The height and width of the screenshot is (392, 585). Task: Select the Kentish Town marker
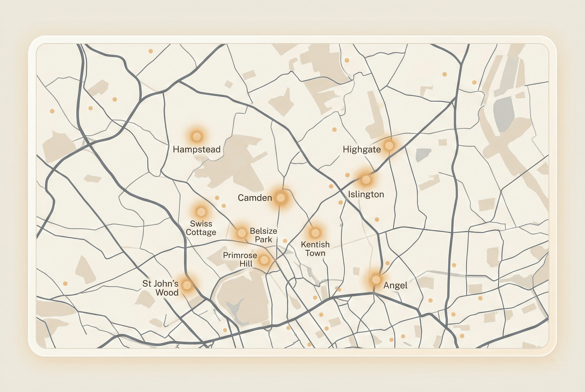pyautogui.click(x=315, y=233)
